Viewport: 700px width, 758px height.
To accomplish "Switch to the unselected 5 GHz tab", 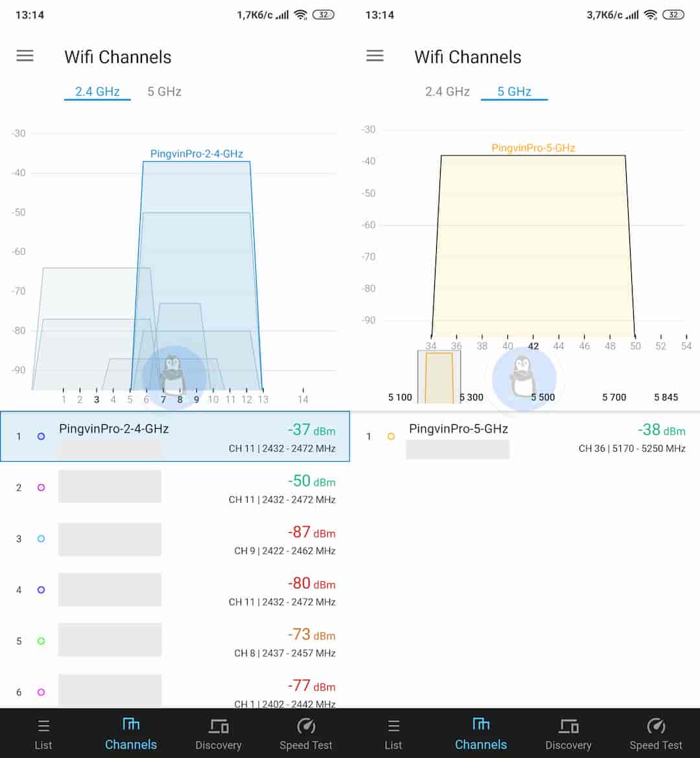I will [164, 91].
